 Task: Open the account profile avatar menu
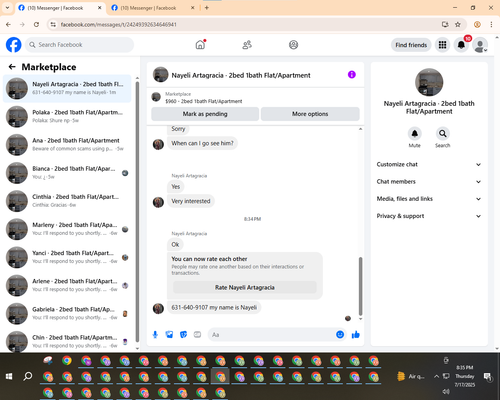pyautogui.click(x=480, y=45)
